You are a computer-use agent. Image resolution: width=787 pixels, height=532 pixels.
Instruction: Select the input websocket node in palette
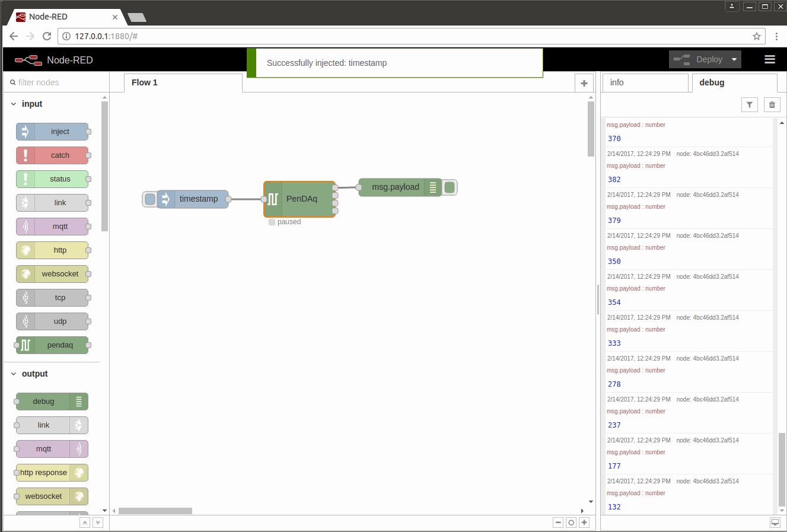(x=52, y=274)
